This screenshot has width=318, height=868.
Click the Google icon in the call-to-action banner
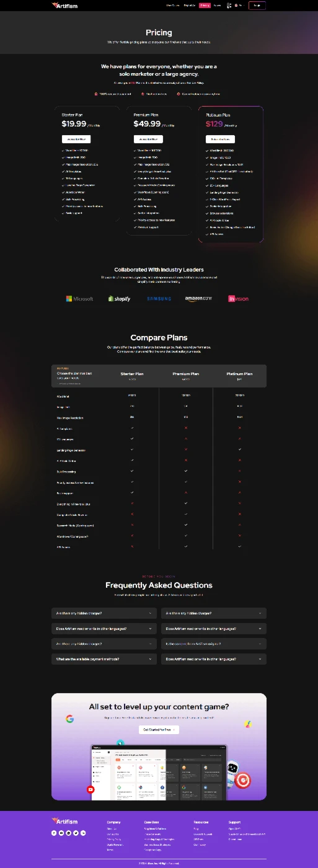70,719
